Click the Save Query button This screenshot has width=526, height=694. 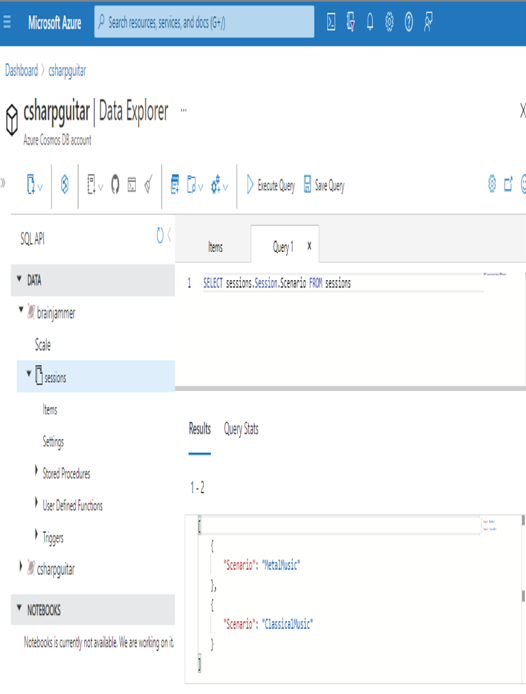(324, 185)
